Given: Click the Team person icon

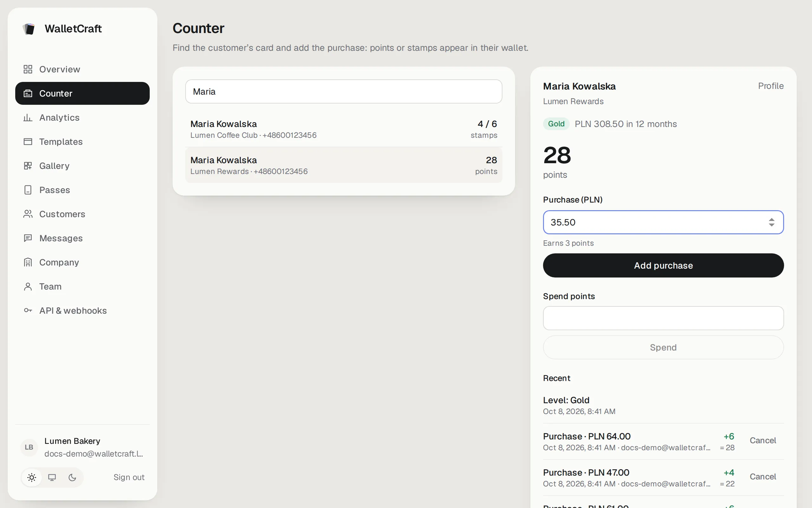Looking at the screenshot, I should (28, 287).
